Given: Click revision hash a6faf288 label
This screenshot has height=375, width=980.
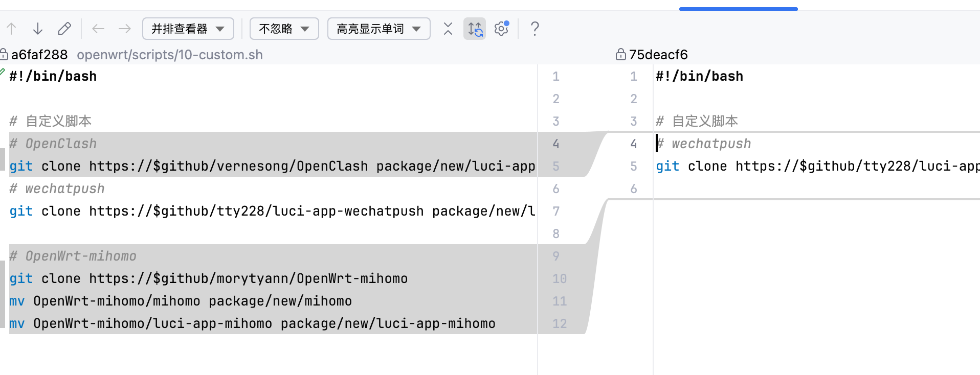Looking at the screenshot, I should [x=39, y=55].
